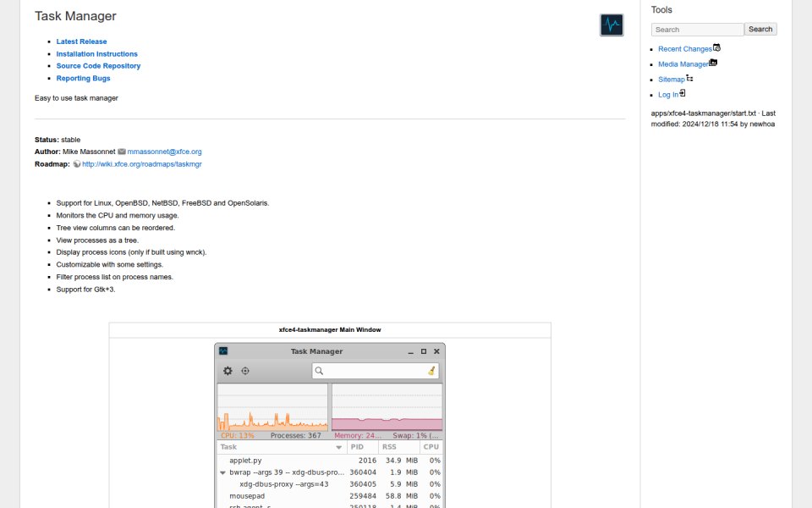Click the 'Swap: 1%' status label
Screen dimensions: 812x508
(x=415, y=435)
